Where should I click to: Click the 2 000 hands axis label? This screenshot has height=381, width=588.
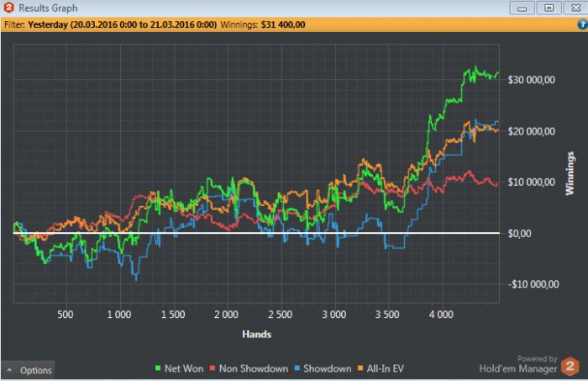[x=226, y=315]
